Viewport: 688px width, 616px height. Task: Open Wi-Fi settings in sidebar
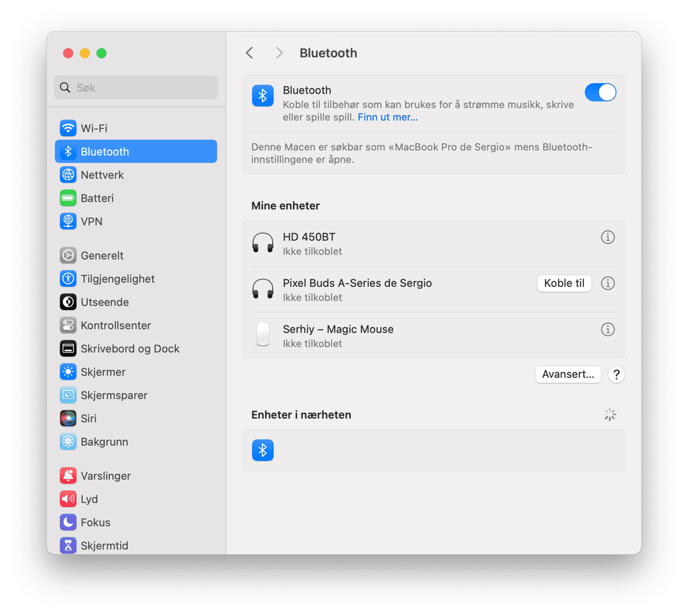tap(94, 128)
